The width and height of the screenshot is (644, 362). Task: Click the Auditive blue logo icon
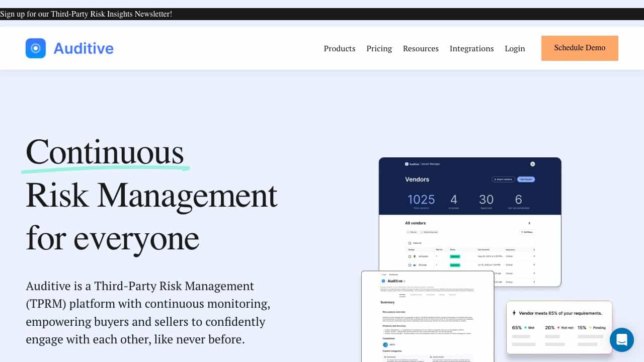pyautogui.click(x=36, y=48)
